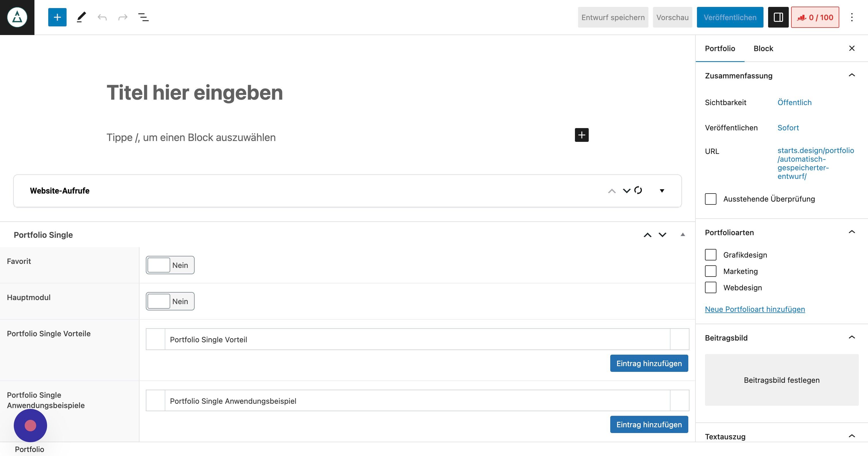
Task: Click Neue Portfolioart hinzufügen link
Action: [x=755, y=309]
